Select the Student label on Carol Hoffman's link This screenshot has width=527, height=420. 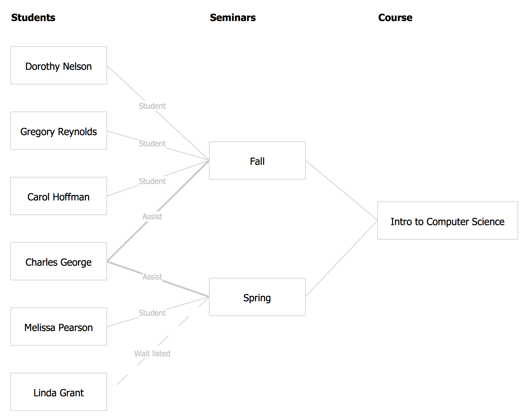pyautogui.click(x=152, y=181)
